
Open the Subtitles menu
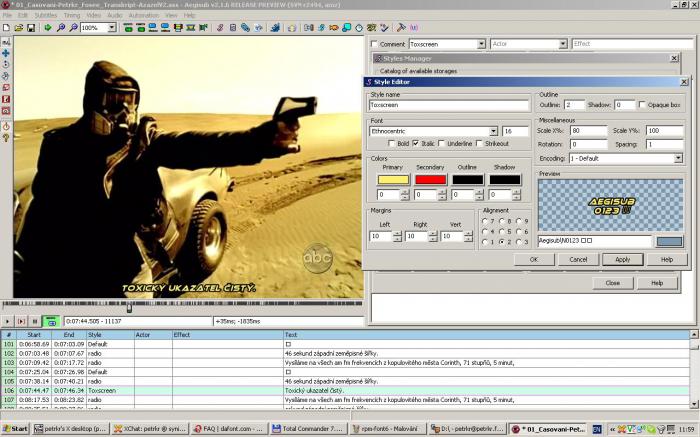[x=46, y=15]
